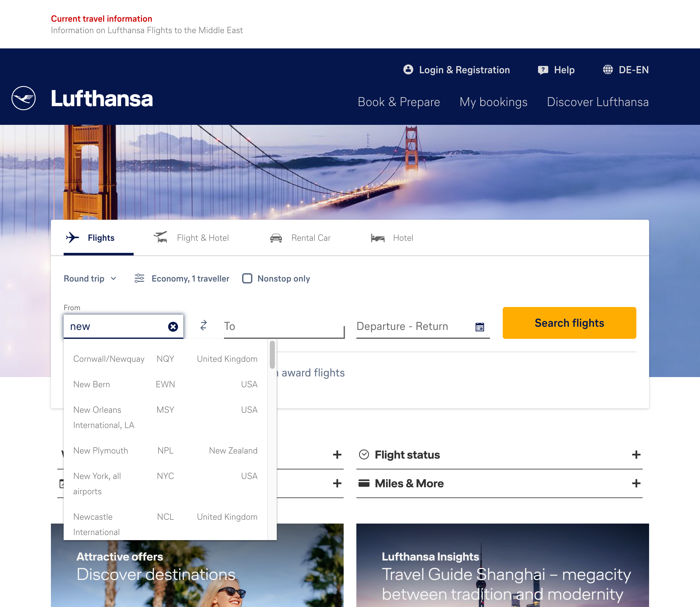
Task: Expand the Miles & More section
Action: pos(637,483)
